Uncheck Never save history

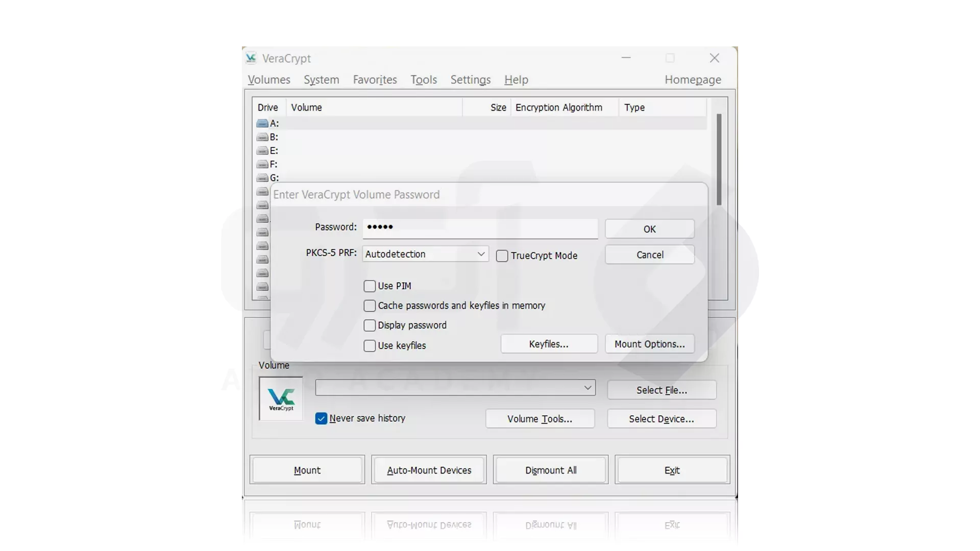pos(321,419)
